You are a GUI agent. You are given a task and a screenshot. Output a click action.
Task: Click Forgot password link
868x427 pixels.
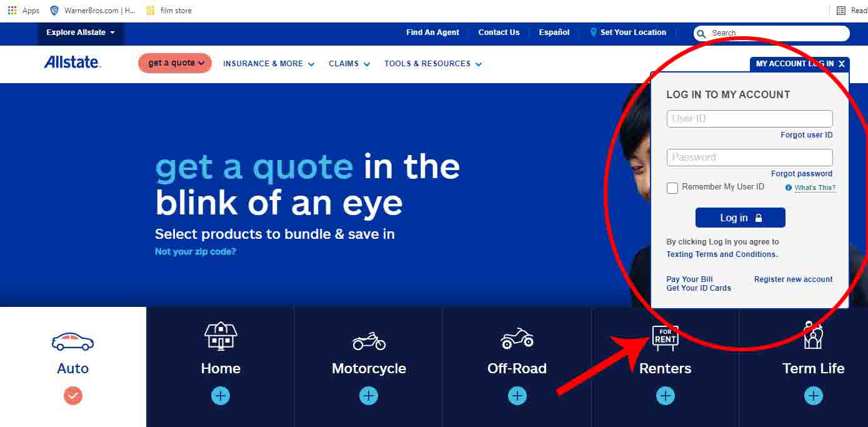(x=802, y=174)
